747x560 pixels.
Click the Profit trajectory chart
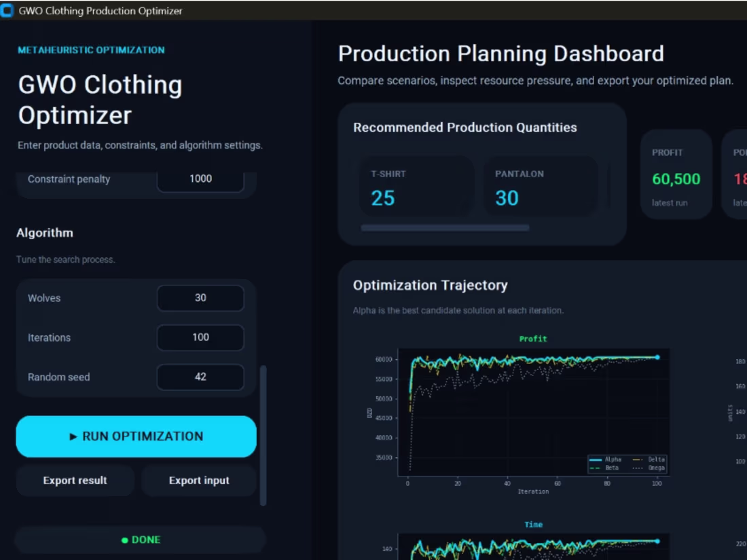pyautogui.click(x=533, y=413)
